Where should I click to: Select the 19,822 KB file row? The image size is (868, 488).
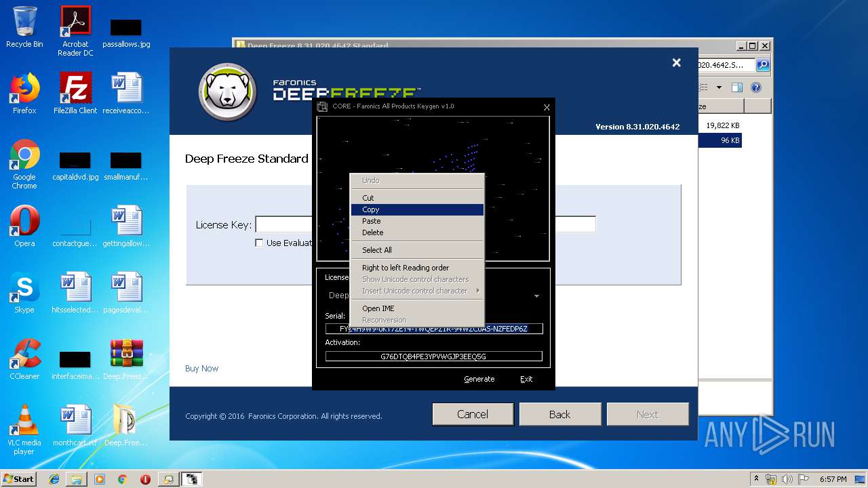click(x=720, y=125)
